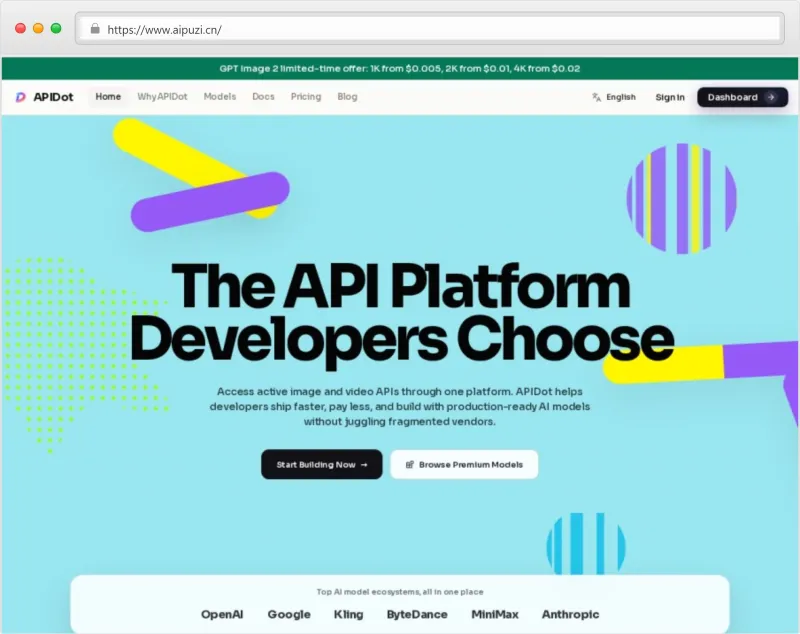The height and width of the screenshot is (634, 800).
Task: Open the English language selector
Action: [x=614, y=97]
